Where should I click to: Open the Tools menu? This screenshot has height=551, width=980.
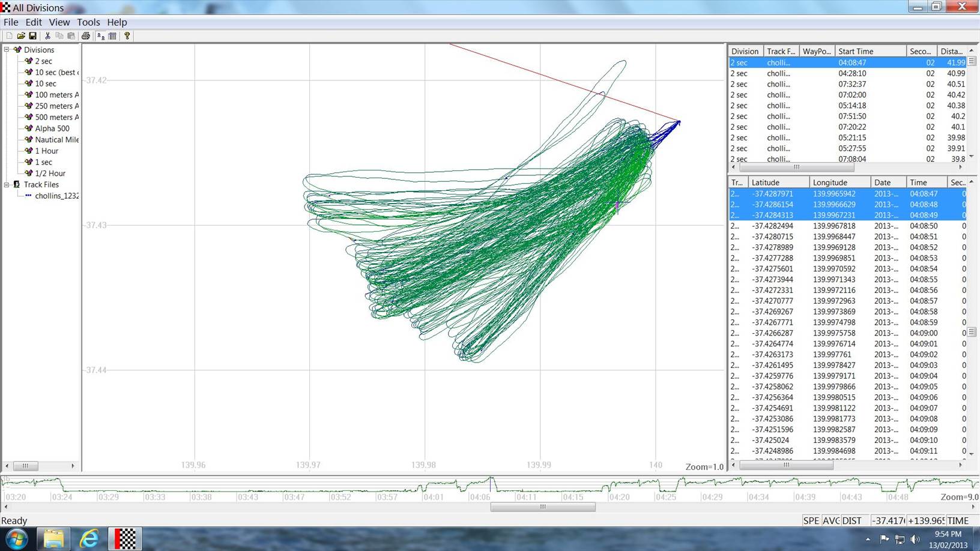tap(88, 22)
